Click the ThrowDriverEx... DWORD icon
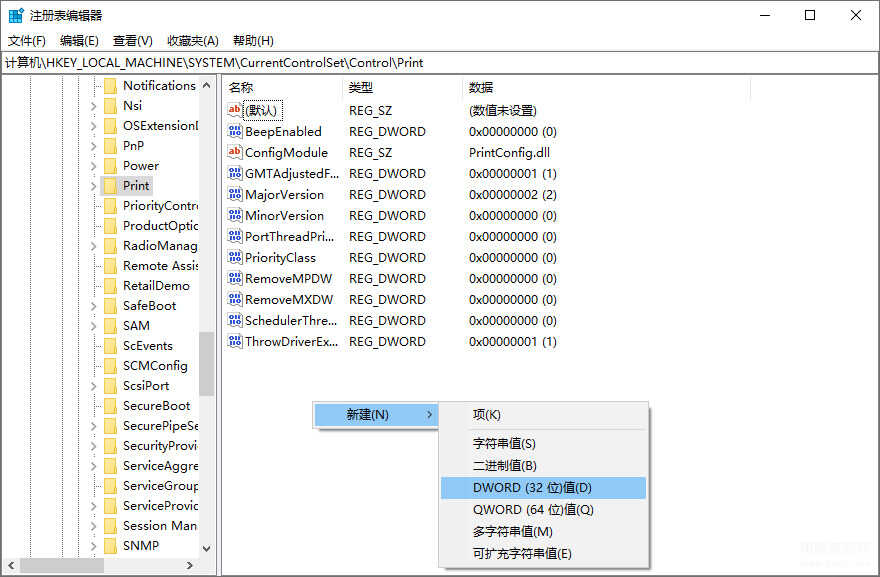Screen dimensions: 880x577 coord(235,341)
